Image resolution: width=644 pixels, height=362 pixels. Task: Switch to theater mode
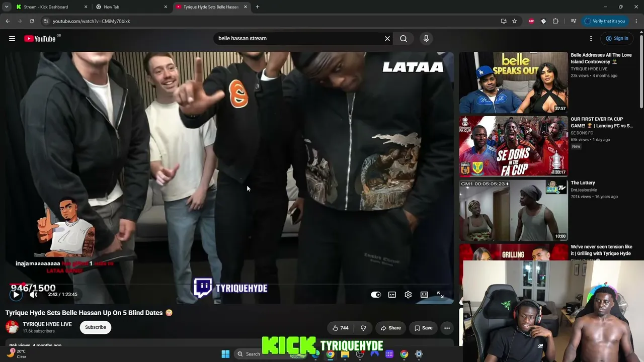424,295
